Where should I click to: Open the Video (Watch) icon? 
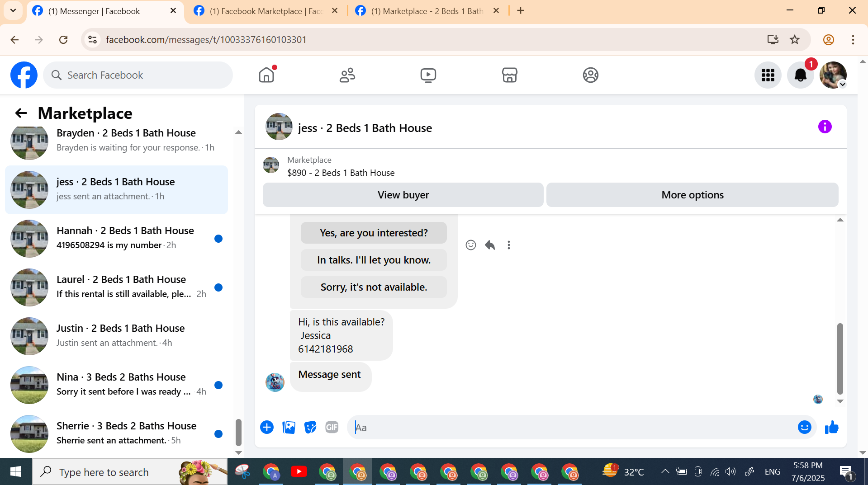[x=428, y=75]
